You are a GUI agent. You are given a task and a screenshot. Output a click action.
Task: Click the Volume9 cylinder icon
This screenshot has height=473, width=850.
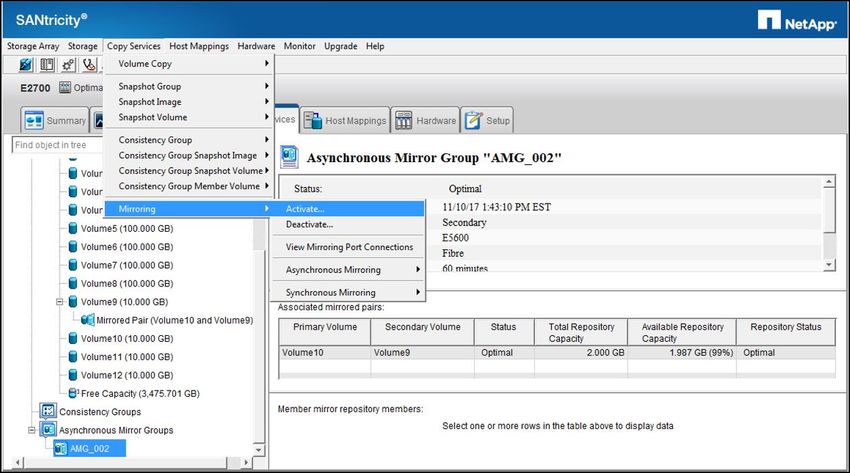click(73, 302)
